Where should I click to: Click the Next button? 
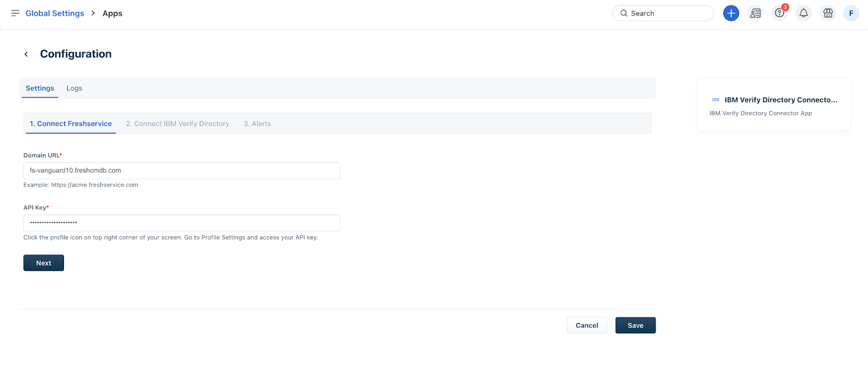(43, 263)
